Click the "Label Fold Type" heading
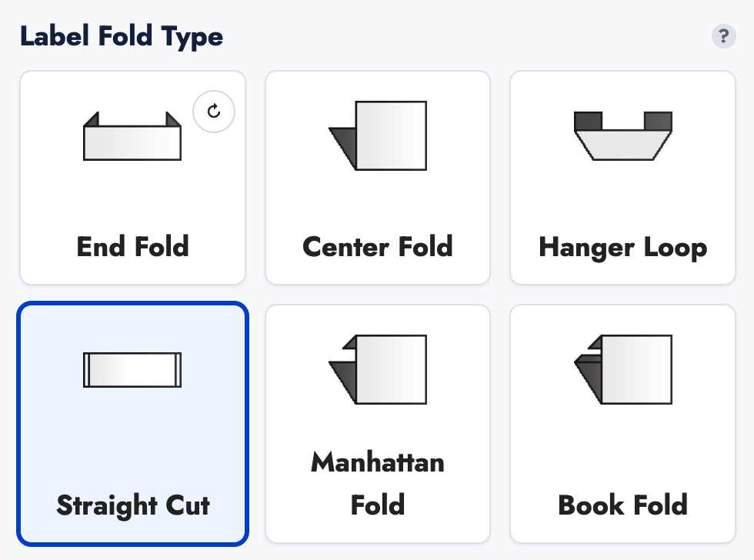The image size is (754, 560). [x=122, y=36]
